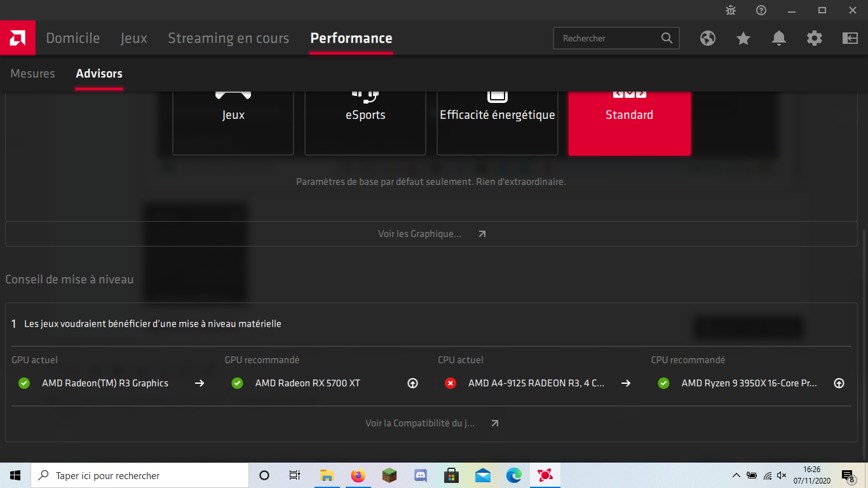The height and width of the screenshot is (488, 868).
Task: Click the bug report icon
Action: [731, 10]
